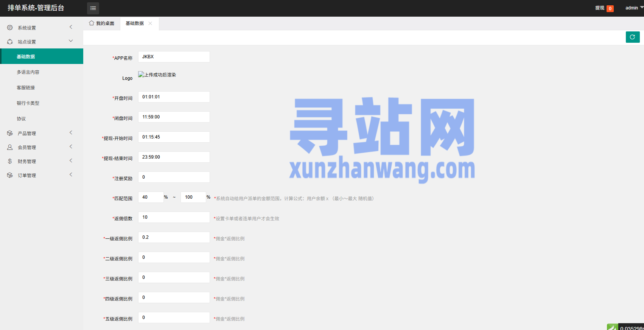Open 客服链接 in the sidebar

tap(26, 87)
